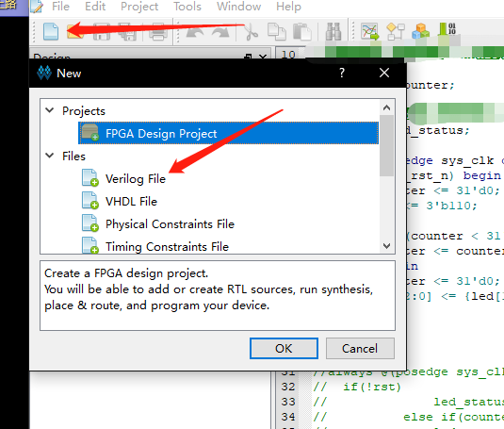Click line number 34 in editor
This screenshot has height=429, width=504.
click(x=288, y=417)
